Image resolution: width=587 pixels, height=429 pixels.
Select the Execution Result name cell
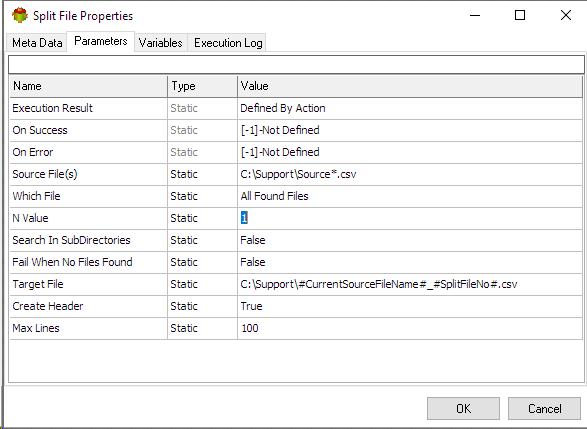[x=89, y=108]
